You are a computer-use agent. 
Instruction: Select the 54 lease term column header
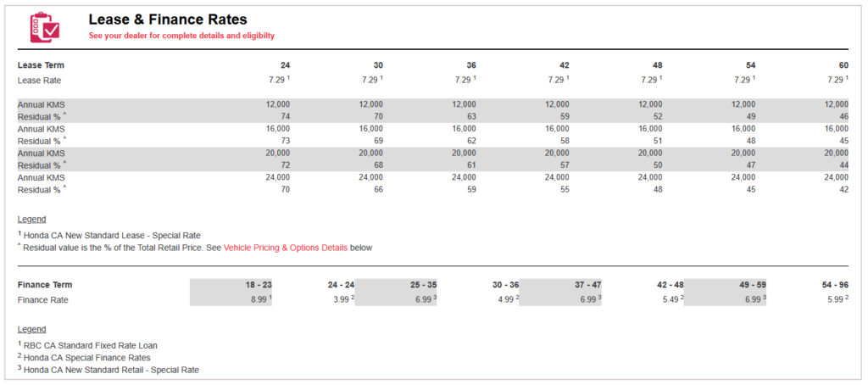[x=750, y=64]
